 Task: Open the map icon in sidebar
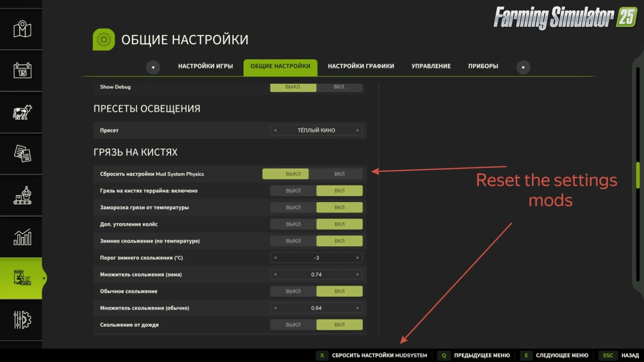point(22,29)
